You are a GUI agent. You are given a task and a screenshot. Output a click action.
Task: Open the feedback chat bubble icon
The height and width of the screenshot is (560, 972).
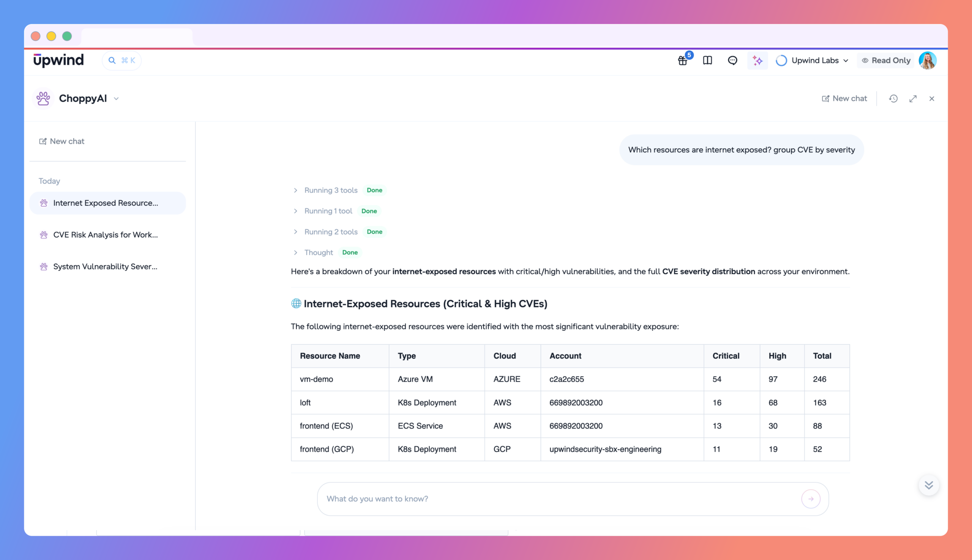point(732,60)
